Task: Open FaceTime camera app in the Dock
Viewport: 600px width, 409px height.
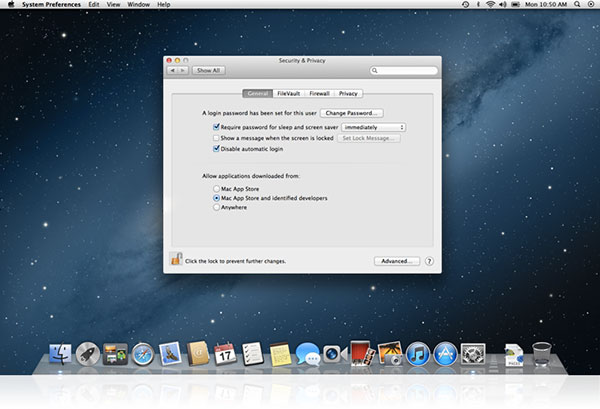Action: [x=335, y=354]
